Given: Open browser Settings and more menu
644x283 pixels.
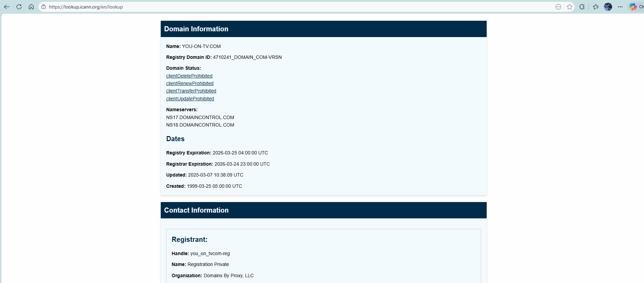Looking at the screenshot, I should click(620, 7).
